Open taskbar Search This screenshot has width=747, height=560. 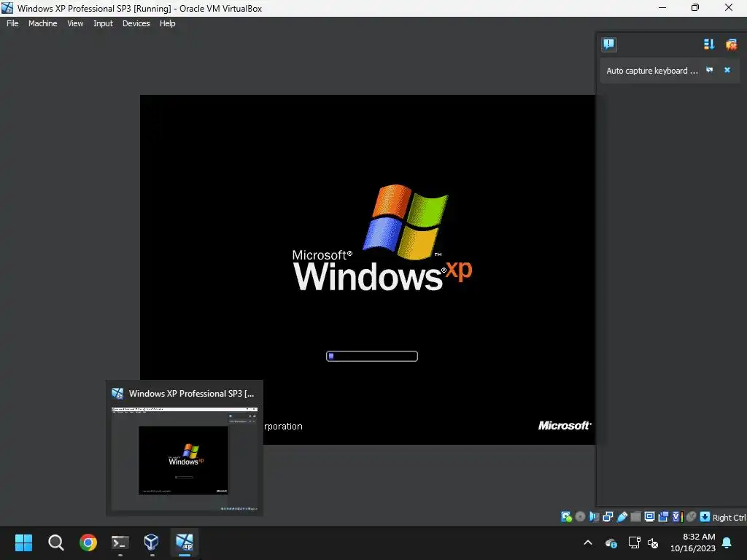coord(55,542)
